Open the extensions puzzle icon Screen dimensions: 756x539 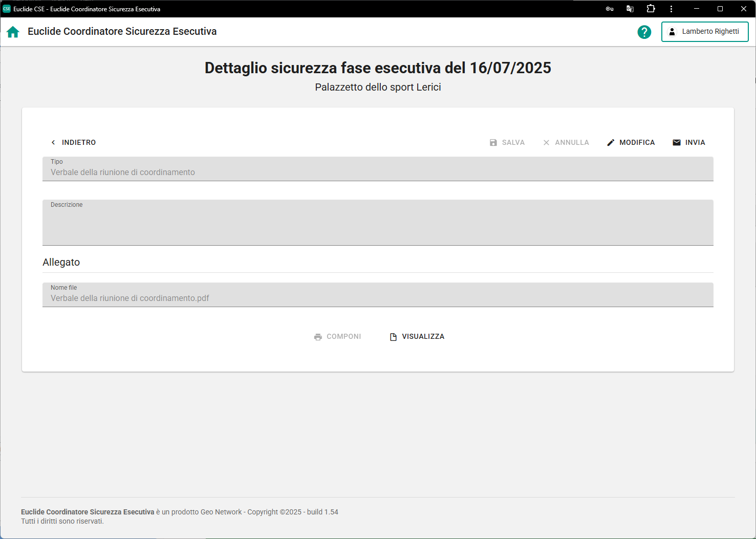point(651,9)
